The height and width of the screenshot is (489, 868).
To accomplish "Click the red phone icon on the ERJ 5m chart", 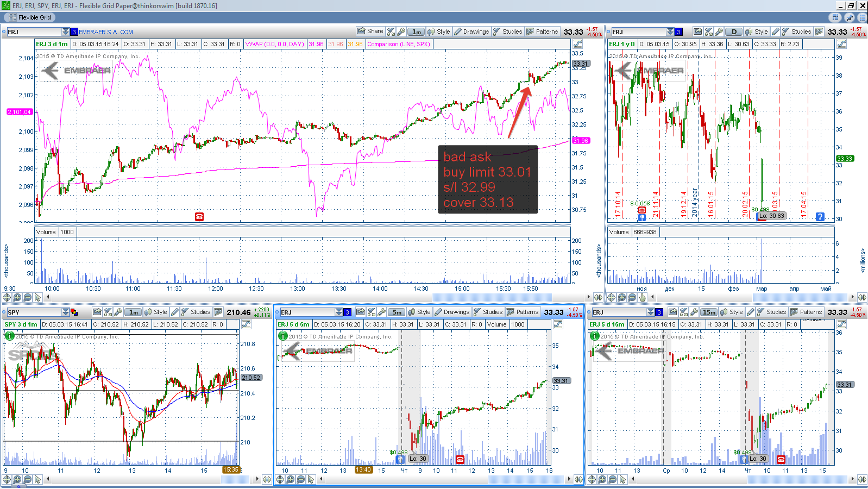I will click(x=460, y=459).
